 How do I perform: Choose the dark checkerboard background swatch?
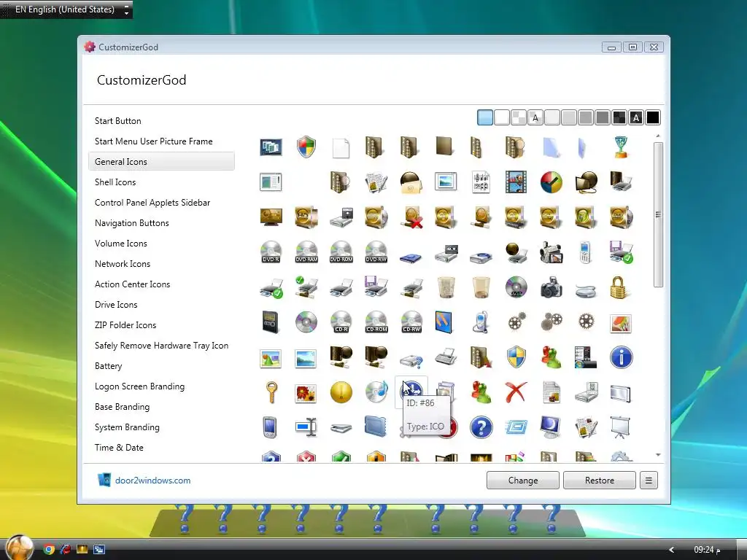coord(619,117)
